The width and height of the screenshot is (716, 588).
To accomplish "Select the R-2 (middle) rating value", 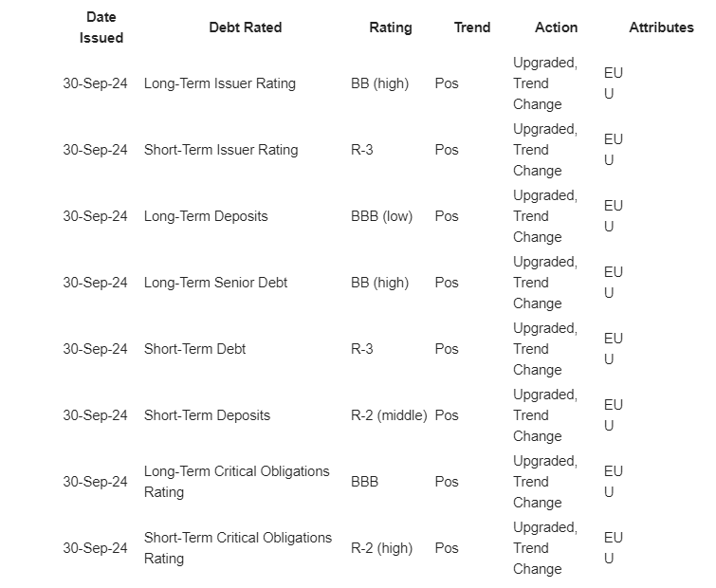I will click(389, 415).
